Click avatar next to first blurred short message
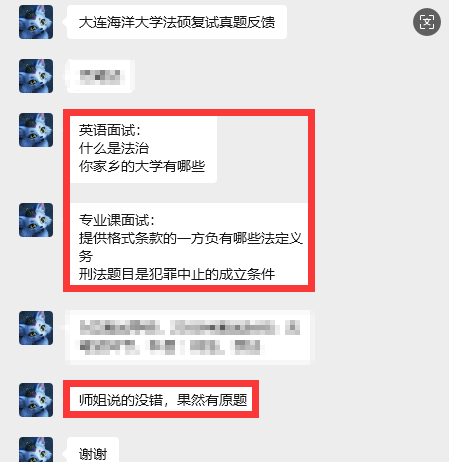This screenshot has width=449, height=462. [36, 76]
